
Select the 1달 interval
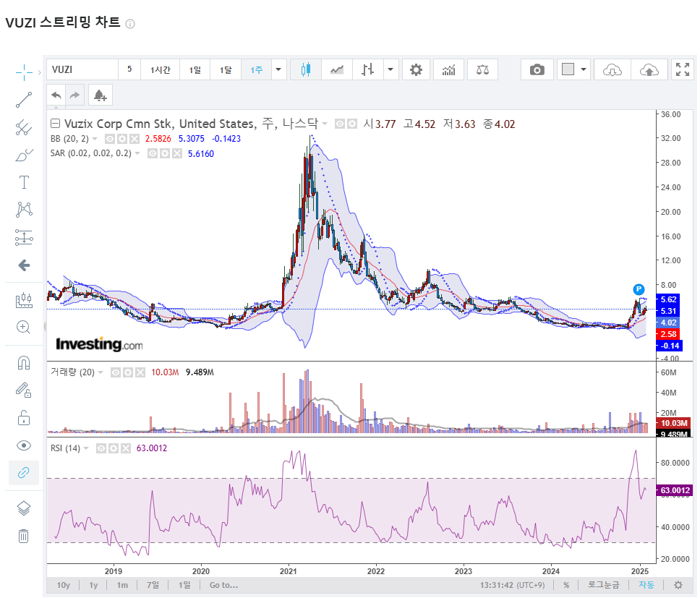tap(226, 69)
